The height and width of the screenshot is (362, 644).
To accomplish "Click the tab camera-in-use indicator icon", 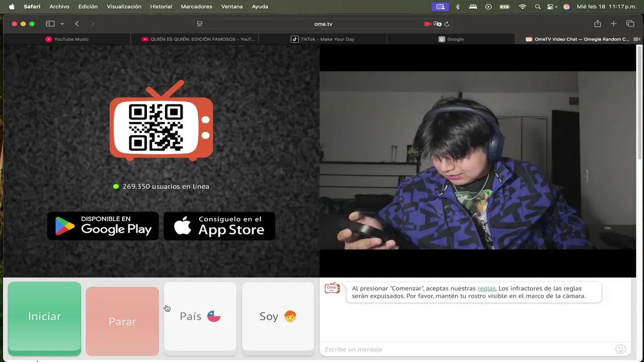I will pos(636,39).
